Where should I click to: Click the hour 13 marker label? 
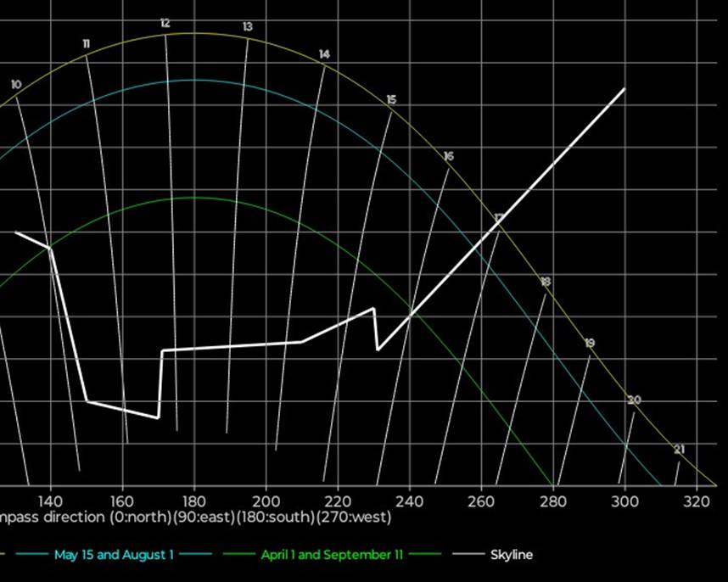(247, 27)
